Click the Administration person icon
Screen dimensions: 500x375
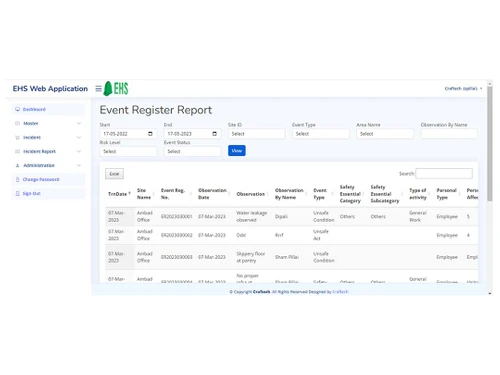point(18,165)
